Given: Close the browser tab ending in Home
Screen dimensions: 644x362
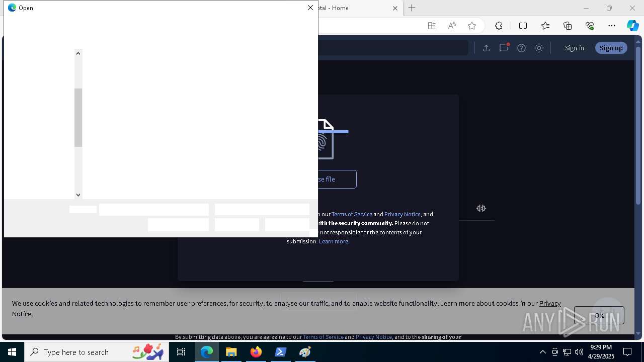Looking at the screenshot, I should point(395,8).
